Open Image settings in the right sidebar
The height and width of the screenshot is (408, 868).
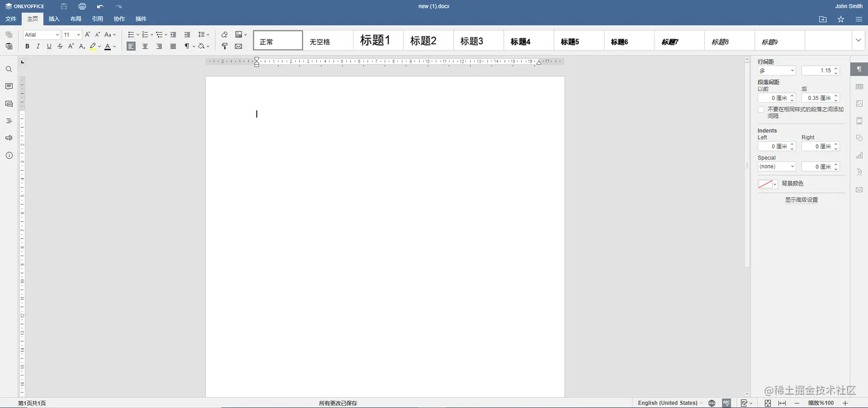coord(859,103)
